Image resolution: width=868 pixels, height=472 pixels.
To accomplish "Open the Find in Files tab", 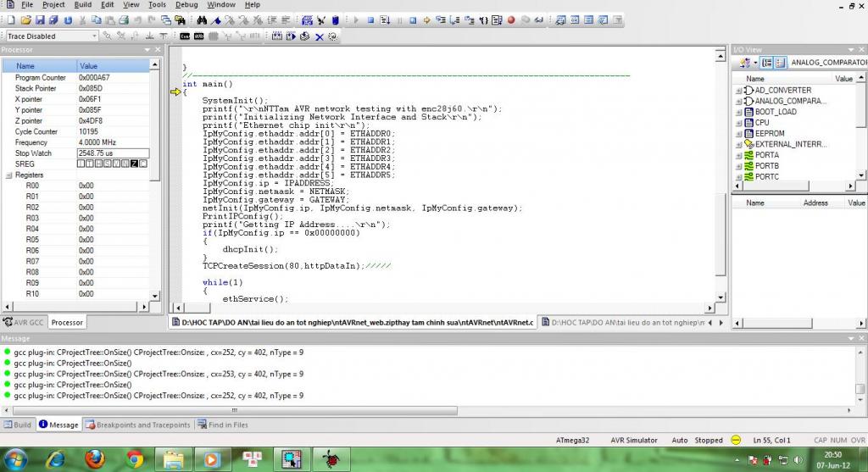I will [223, 425].
